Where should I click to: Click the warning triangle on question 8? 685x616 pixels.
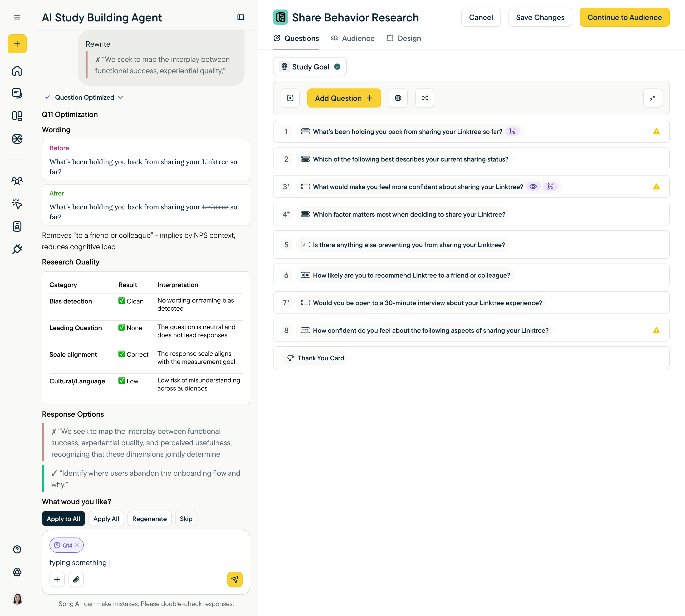[x=656, y=330]
